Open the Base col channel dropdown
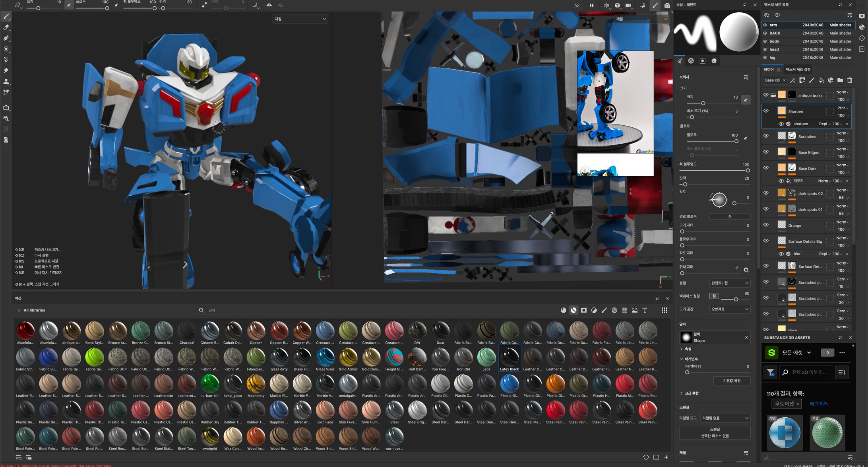This screenshot has height=467, width=868. pyautogui.click(x=775, y=80)
